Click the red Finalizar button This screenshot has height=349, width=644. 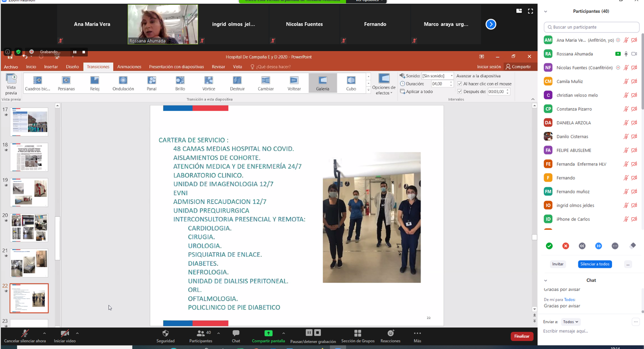[522, 336]
